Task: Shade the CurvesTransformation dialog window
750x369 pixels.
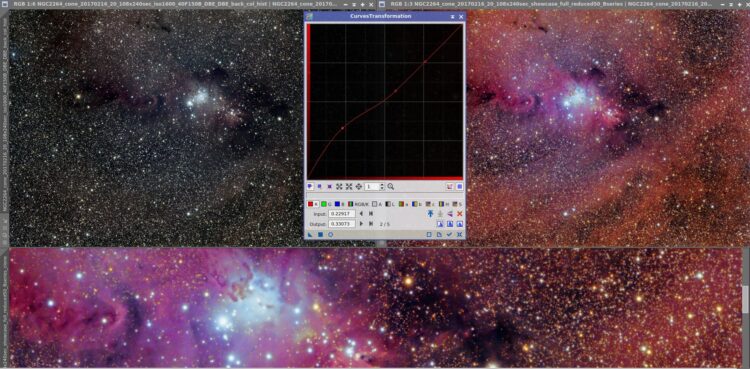Action: point(452,16)
